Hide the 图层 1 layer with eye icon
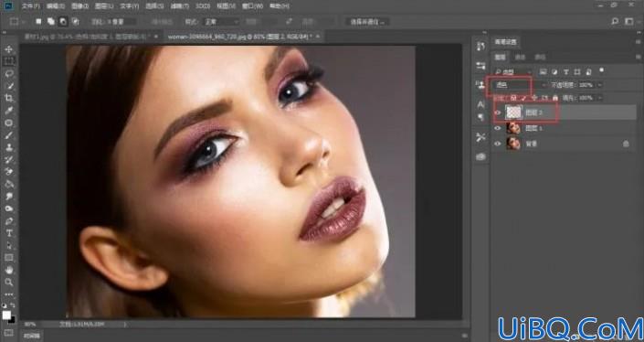The width and height of the screenshot is (644, 342). [x=498, y=128]
